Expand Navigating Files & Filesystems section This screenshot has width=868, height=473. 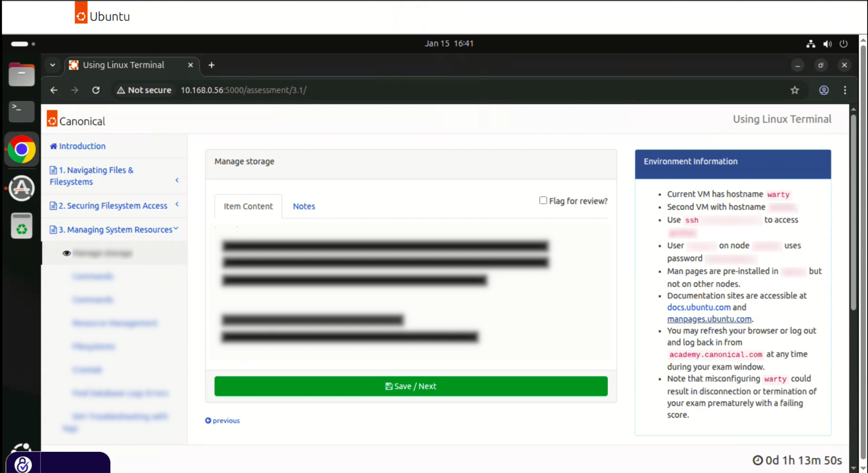(177, 180)
